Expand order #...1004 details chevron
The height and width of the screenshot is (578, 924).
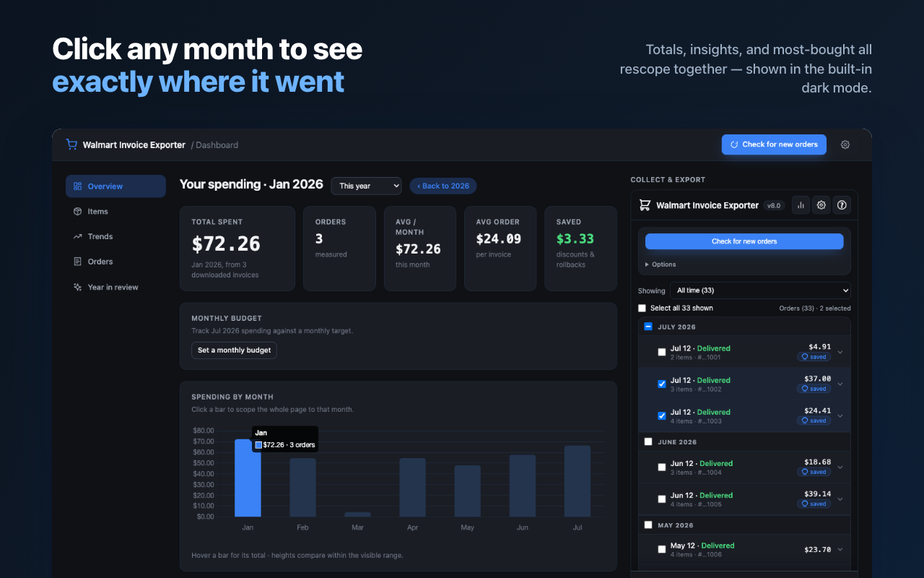[x=840, y=467]
